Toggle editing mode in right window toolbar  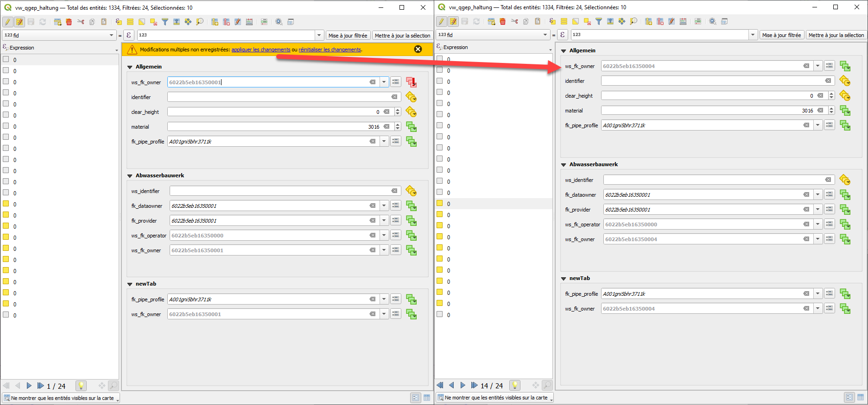pyautogui.click(x=442, y=21)
